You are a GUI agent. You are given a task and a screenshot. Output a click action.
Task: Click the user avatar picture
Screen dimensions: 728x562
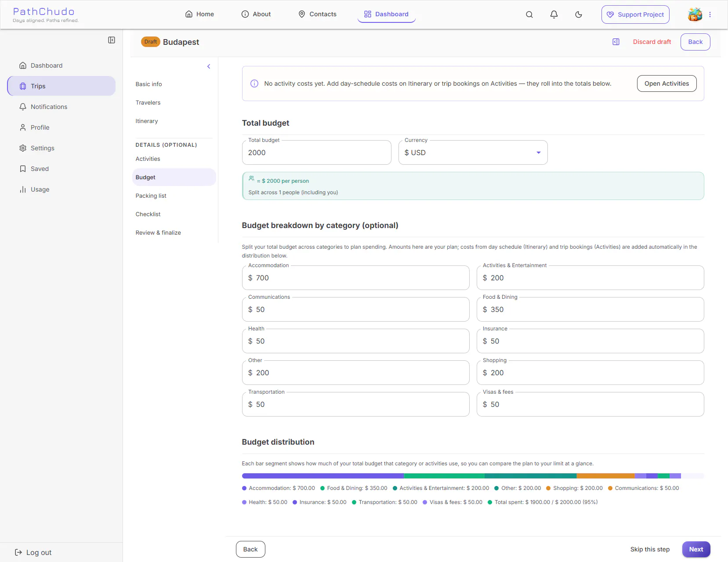point(695,15)
